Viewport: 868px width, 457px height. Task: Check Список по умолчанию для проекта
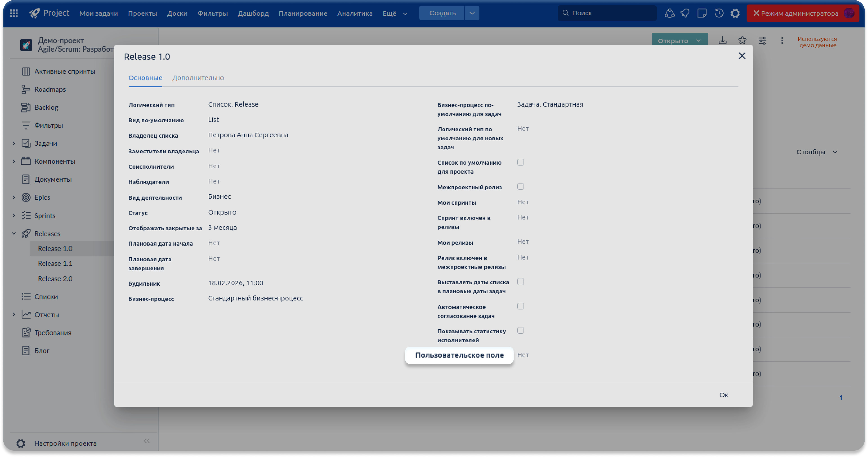[520, 162]
